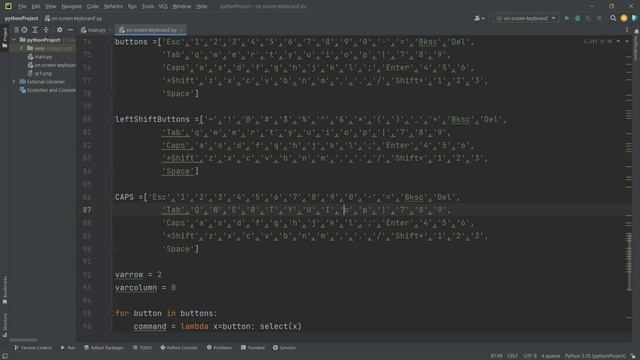Image resolution: width=640 pixels, height=360 pixels.
Task: Click the 4 spaces indent status entry
Action: (x=551, y=356)
